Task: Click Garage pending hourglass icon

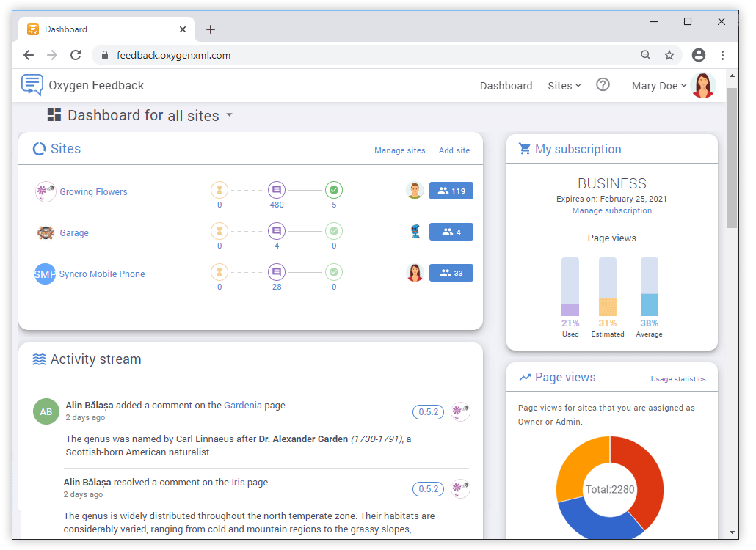Action: pos(219,231)
